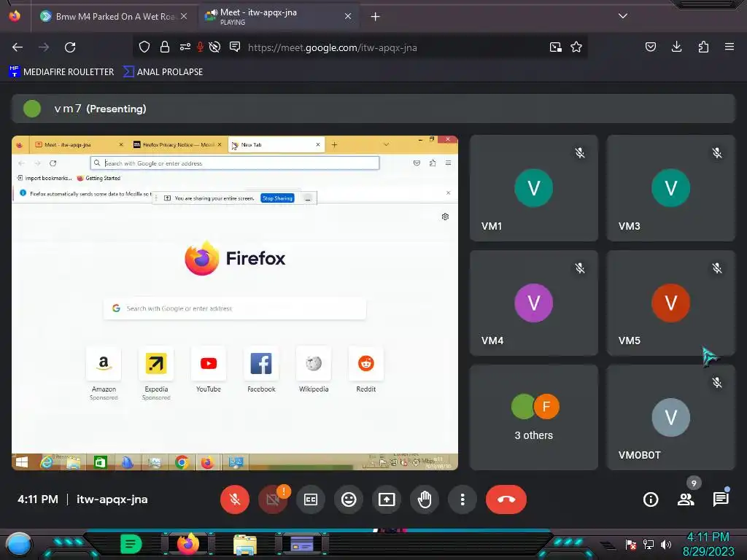Open picture-in-picture icon in address bar

click(555, 47)
